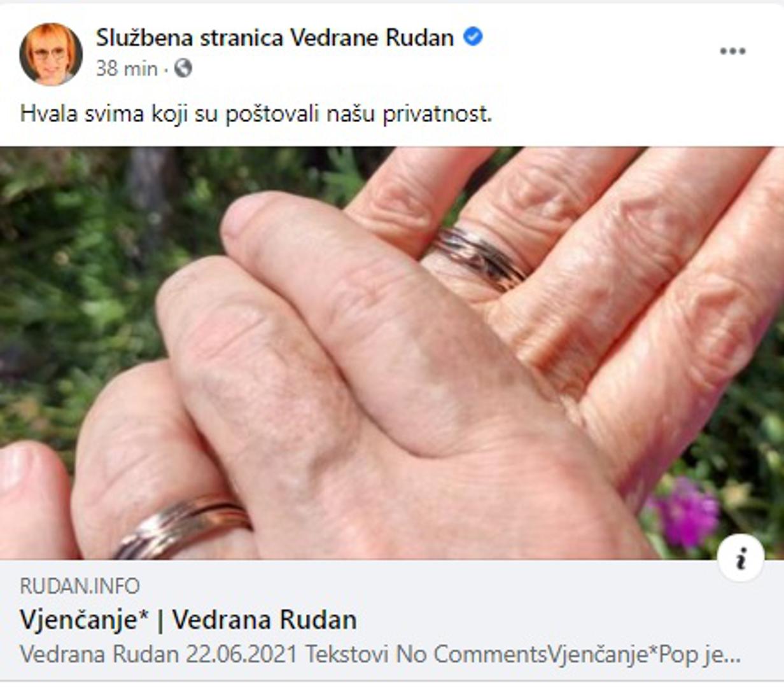Image resolution: width=784 pixels, height=687 pixels.
Task: Click the link info "i" icon
Action: click(741, 559)
